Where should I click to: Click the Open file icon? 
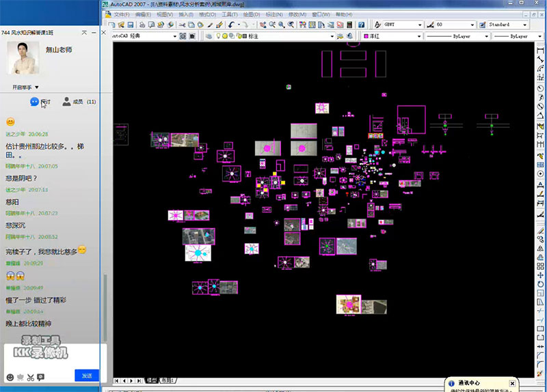(122, 25)
